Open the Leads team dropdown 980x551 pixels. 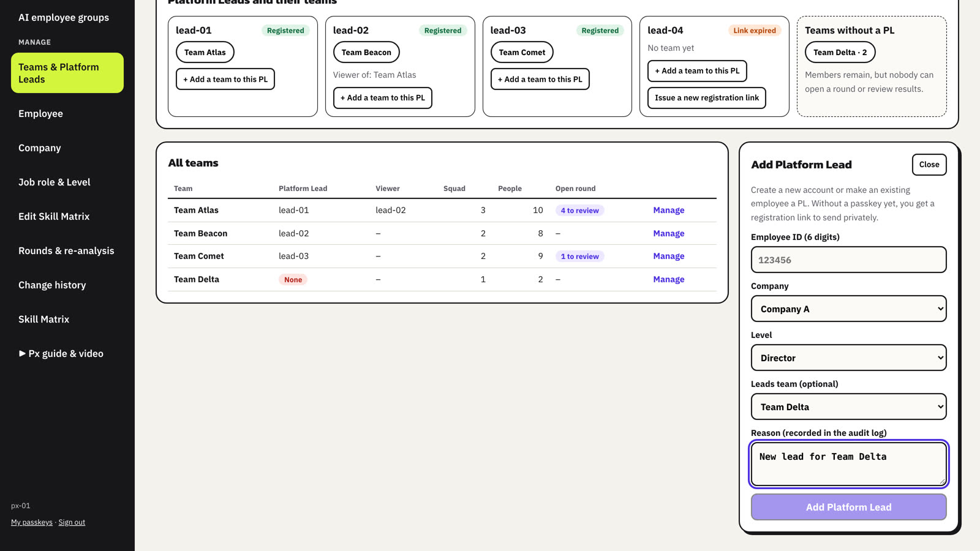[848, 407]
